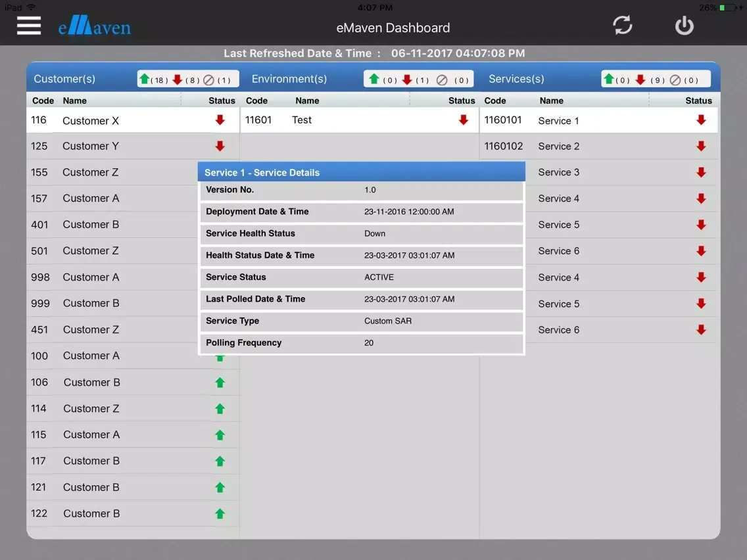
Task: Select customer code 401 row
Action: pos(112,225)
